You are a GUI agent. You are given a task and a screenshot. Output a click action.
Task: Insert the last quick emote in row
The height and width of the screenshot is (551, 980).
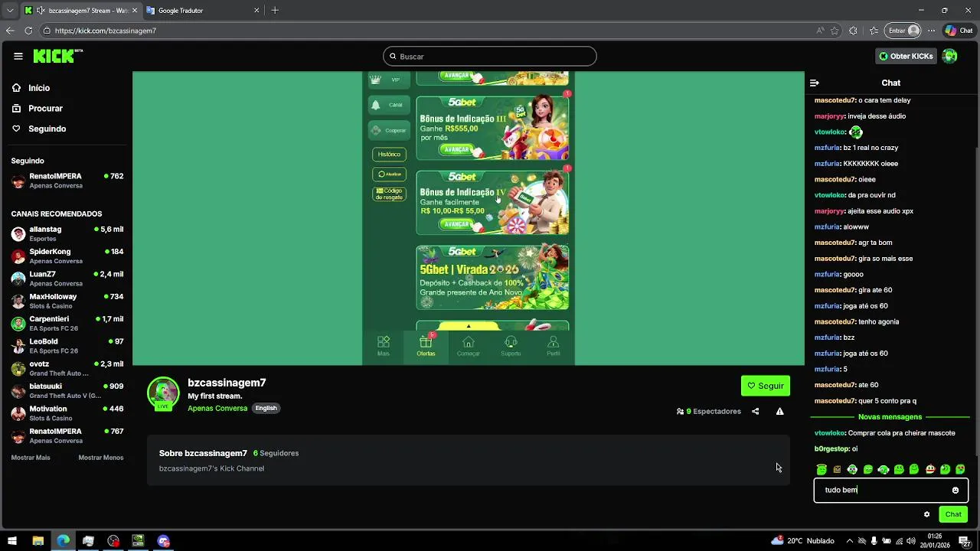pyautogui.click(x=960, y=469)
